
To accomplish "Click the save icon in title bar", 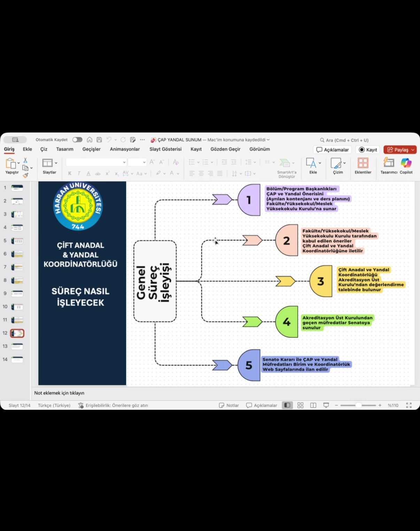I will point(99,140).
